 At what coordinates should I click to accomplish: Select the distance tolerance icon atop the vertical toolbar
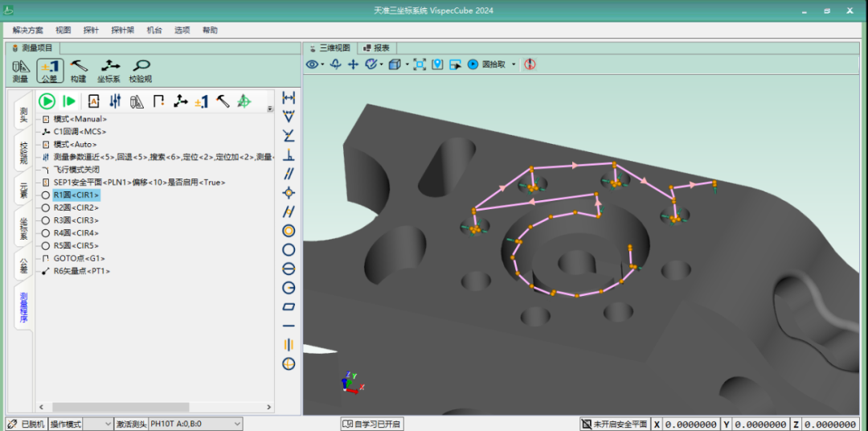[289, 97]
